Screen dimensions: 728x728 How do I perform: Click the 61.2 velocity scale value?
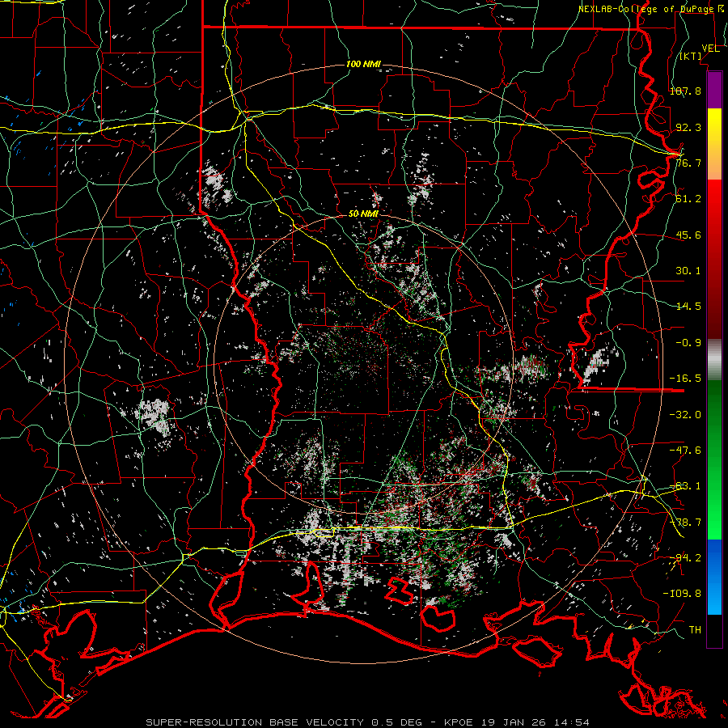click(688, 199)
